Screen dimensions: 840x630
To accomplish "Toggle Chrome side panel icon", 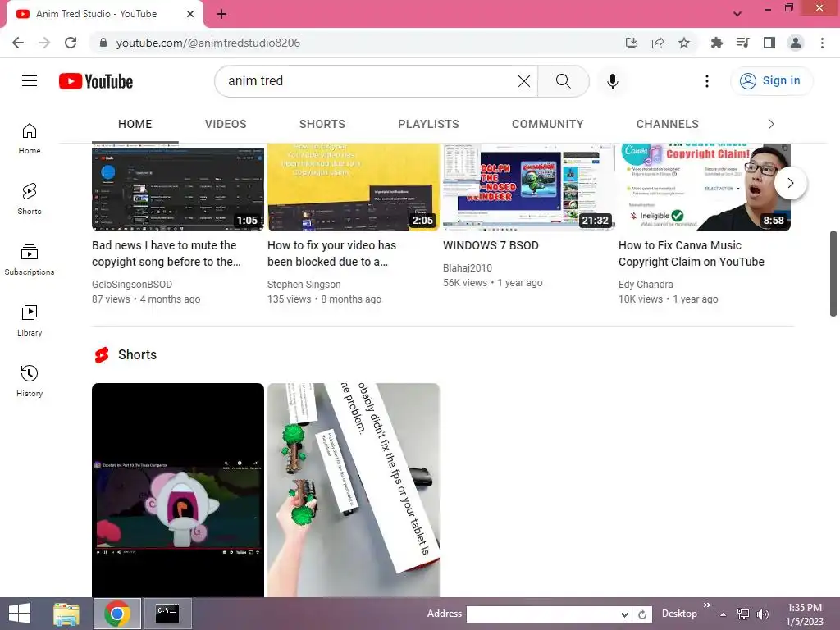I will click(769, 43).
